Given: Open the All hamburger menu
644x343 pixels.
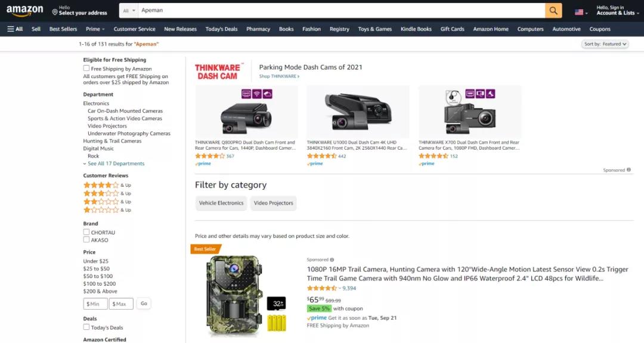Looking at the screenshot, I should coord(15,29).
